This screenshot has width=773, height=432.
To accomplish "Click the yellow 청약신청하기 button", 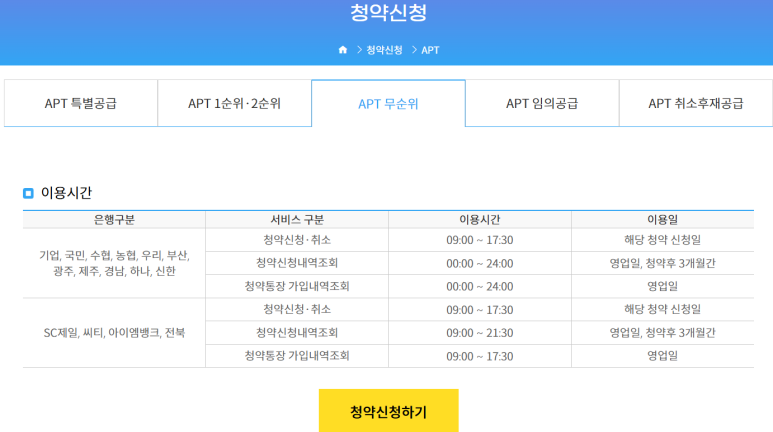I will [388, 411].
